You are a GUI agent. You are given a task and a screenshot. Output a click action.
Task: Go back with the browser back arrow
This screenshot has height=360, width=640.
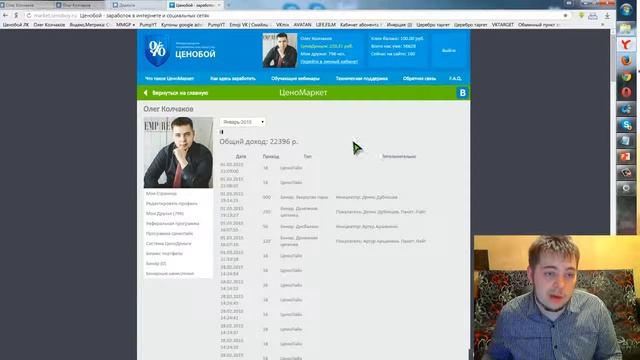pyautogui.click(x=5, y=16)
